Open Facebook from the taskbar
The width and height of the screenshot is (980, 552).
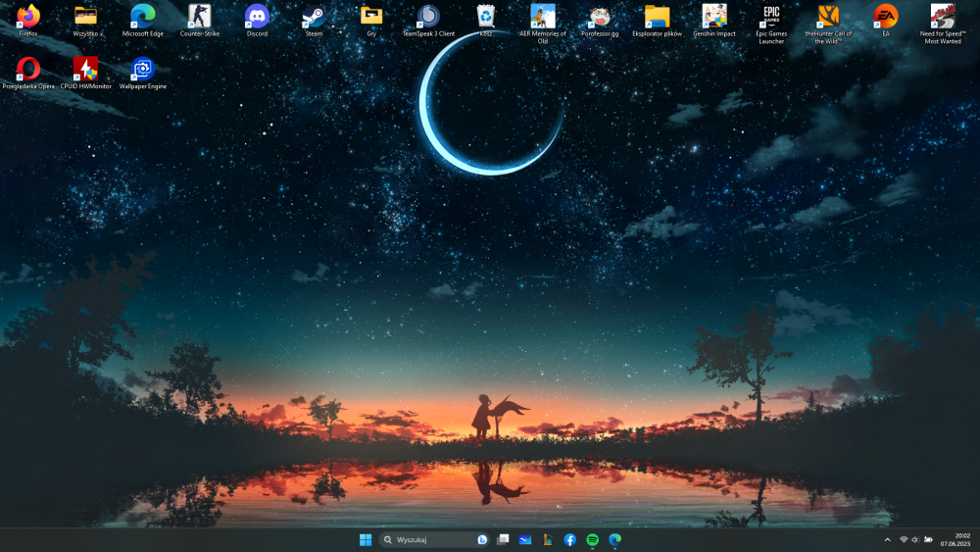[570, 539]
